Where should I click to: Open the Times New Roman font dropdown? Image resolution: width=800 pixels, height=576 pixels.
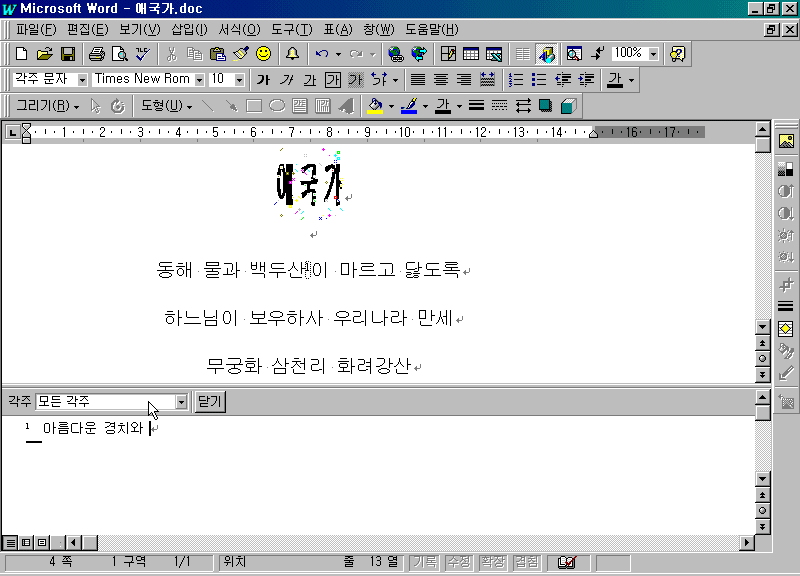(199, 80)
